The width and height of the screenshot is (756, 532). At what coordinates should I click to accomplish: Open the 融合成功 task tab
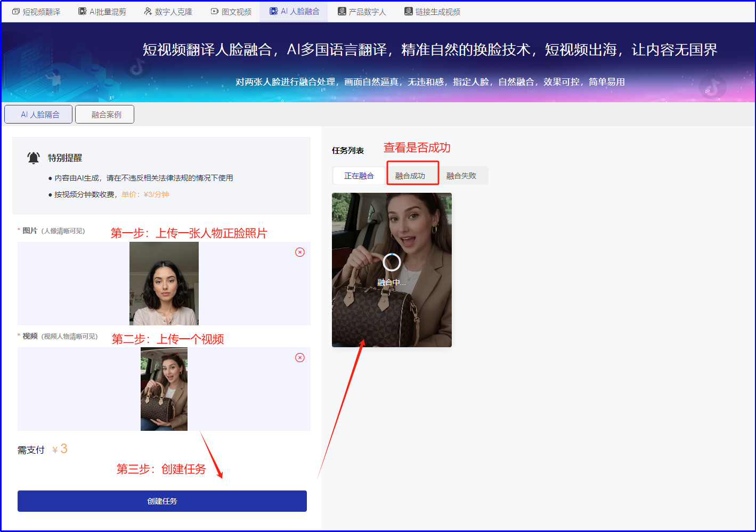(410, 176)
